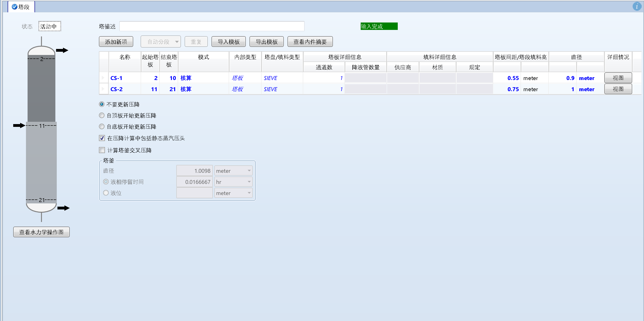Click the lower light gray column section
Image resolution: width=644 pixels, height=321 pixels.
pos(41,163)
